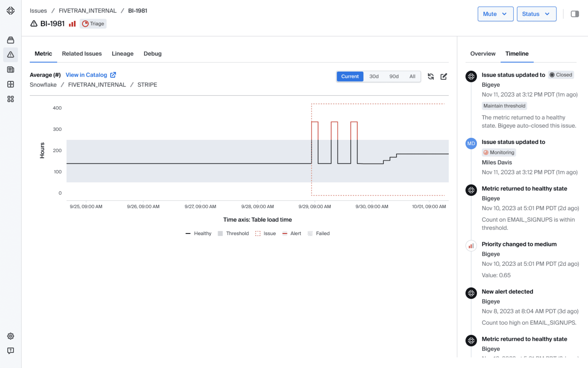Image resolution: width=588 pixels, height=368 pixels.
Task: Toggle the Threshold legend entry
Action: [x=233, y=233]
